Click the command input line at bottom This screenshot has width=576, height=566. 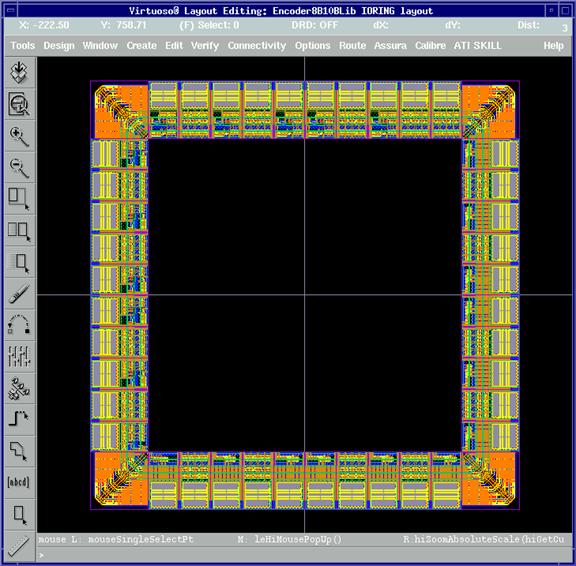point(304,555)
